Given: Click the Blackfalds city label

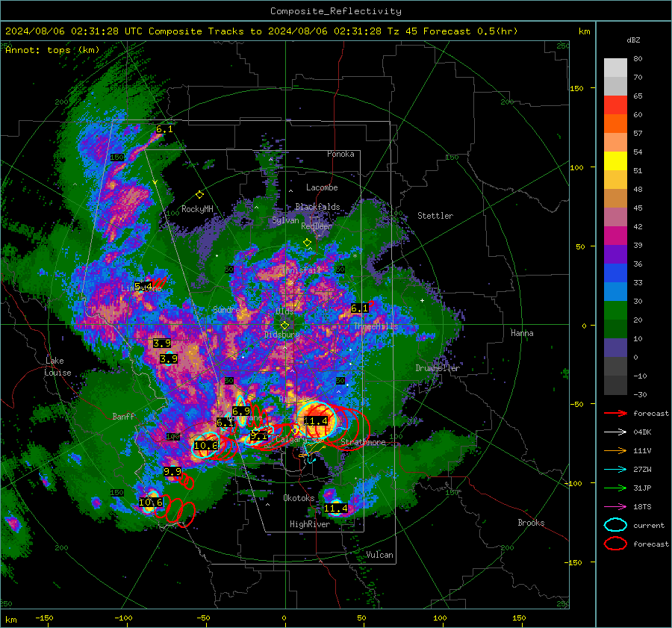Looking at the screenshot, I should click(317, 207).
